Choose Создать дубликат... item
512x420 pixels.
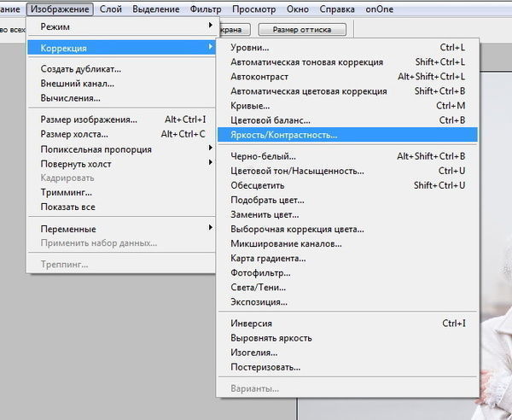(81, 69)
